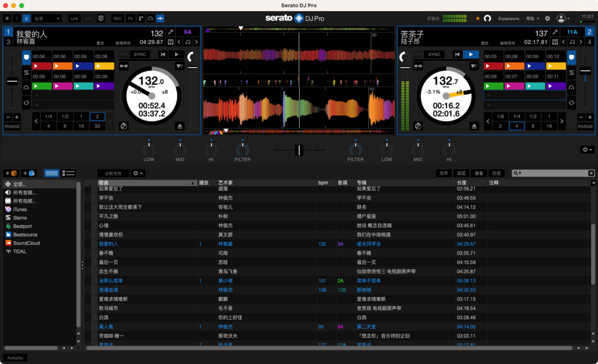The image size is (598, 364).
Task: Toggle SYNC on the right deck
Action: point(434,54)
